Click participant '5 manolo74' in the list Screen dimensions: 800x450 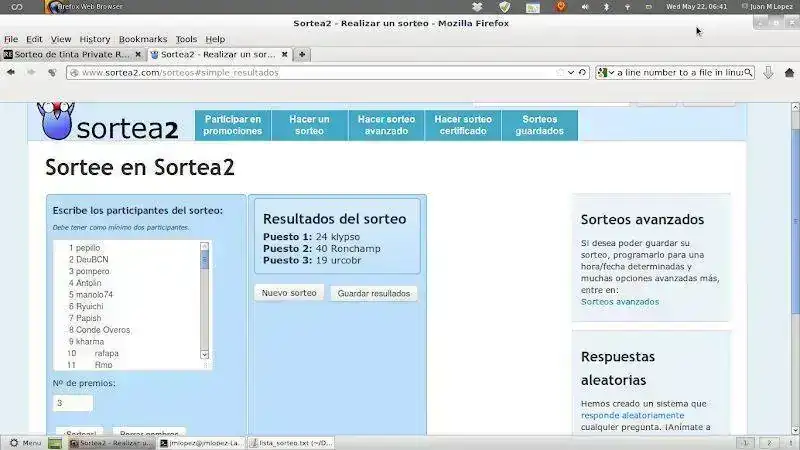pos(91,294)
